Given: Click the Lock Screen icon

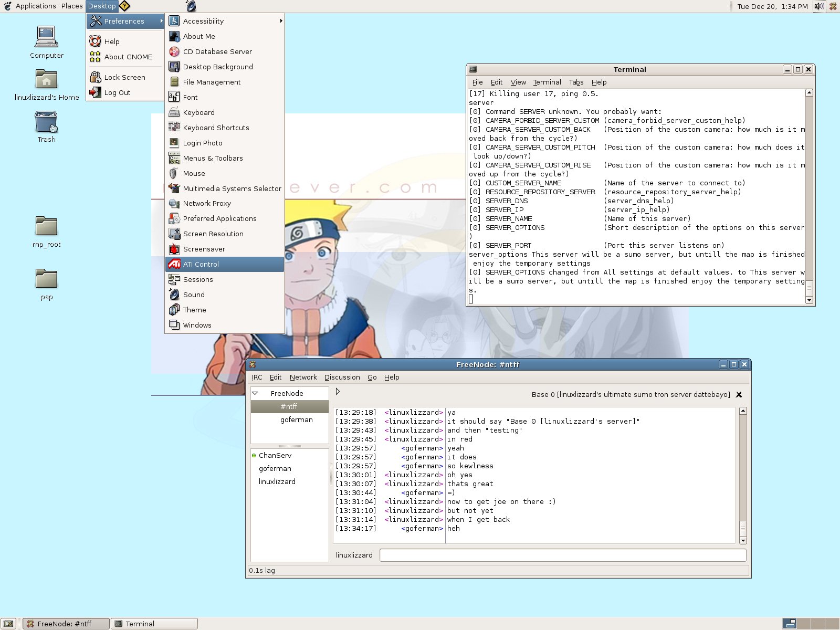Looking at the screenshot, I should [x=95, y=77].
